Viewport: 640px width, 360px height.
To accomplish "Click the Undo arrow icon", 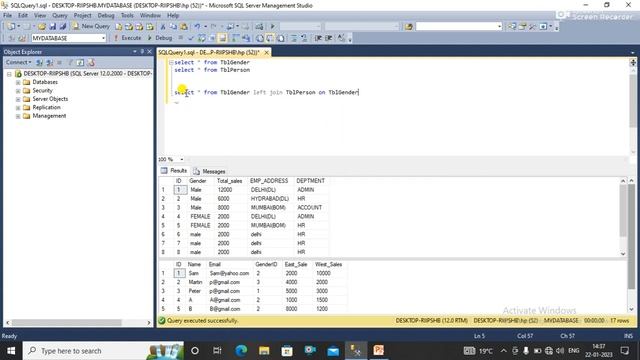I will pyautogui.click(x=197, y=27).
